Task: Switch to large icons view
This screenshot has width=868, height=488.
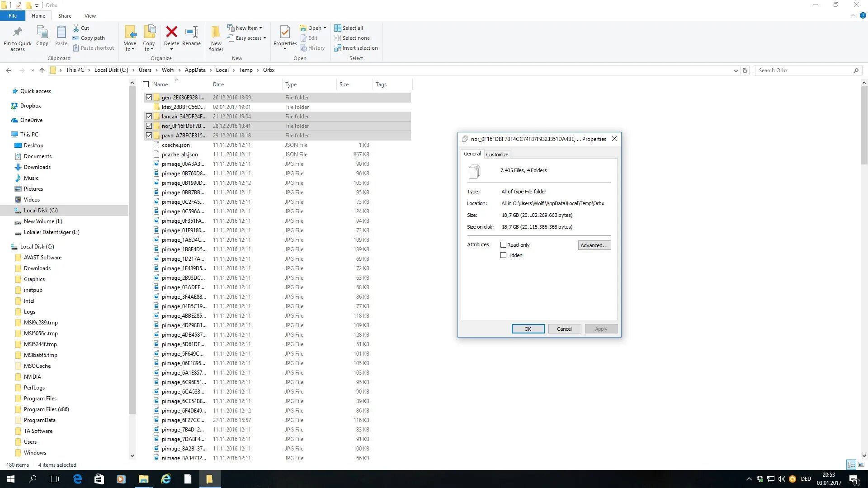Action: click(861, 465)
